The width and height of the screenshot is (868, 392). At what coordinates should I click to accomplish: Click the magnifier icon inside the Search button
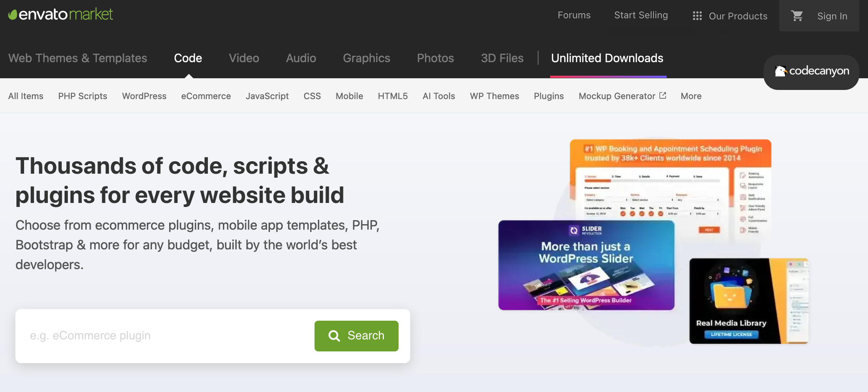pos(335,336)
